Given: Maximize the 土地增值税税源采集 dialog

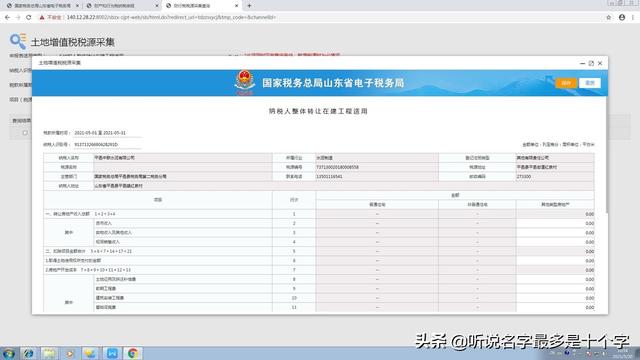Looking at the screenshot, I should [591, 63].
